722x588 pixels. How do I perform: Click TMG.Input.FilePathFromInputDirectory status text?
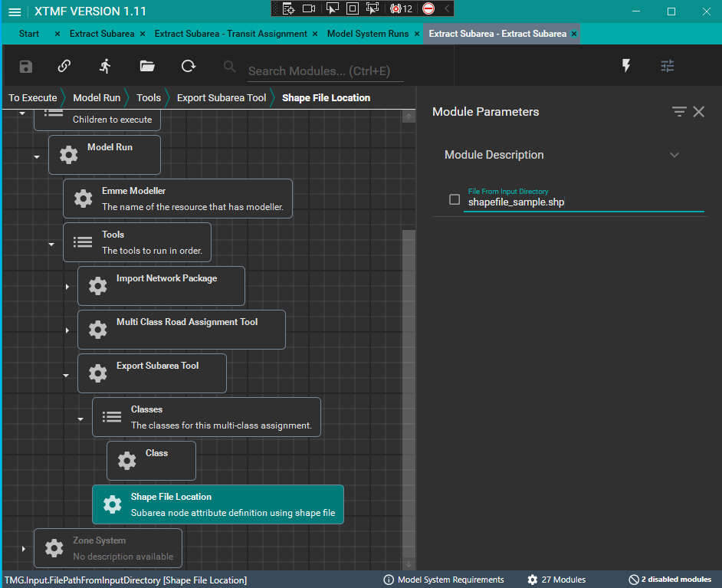point(126,580)
